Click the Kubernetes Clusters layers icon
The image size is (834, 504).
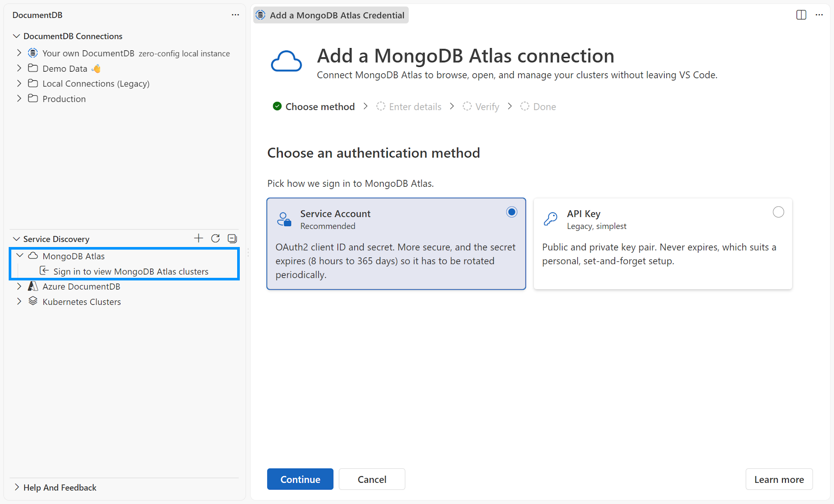pyautogui.click(x=33, y=301)
